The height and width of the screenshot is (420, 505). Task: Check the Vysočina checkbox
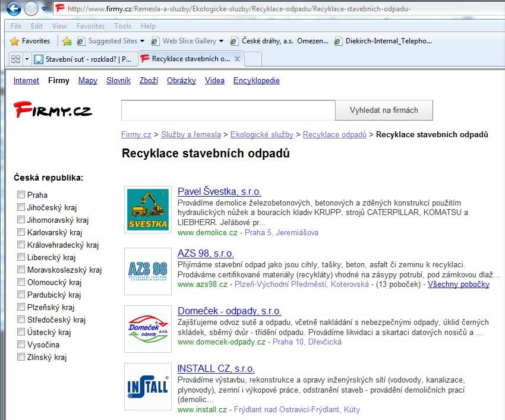coord(21,345)
